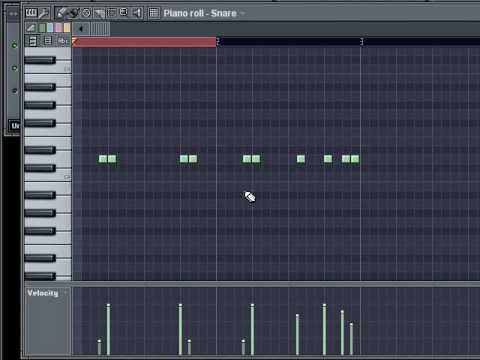Choose the yellow note color swatch

coord(67,28)
